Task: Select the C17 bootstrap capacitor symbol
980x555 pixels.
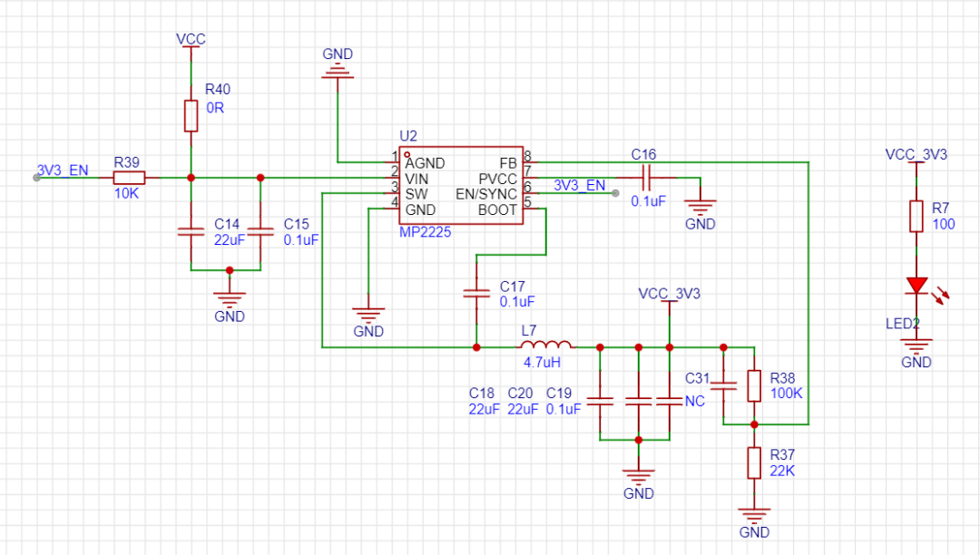Action: pos(475,293)
